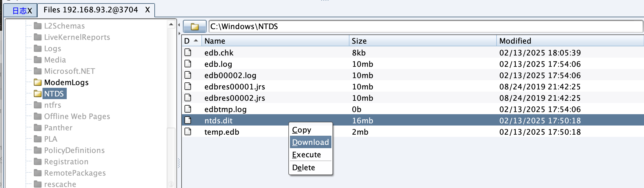
Task: Click the parent folder icon button
Action: coord(194,26)
